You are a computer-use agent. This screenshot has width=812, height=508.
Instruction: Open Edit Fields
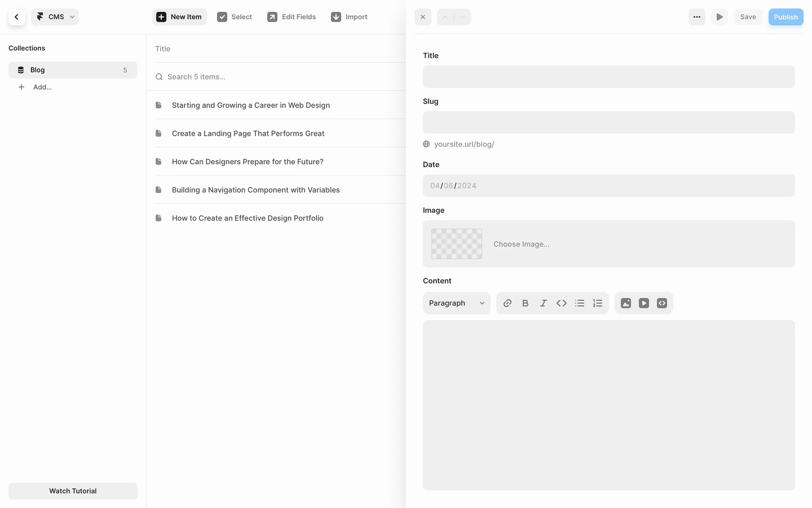292,17
